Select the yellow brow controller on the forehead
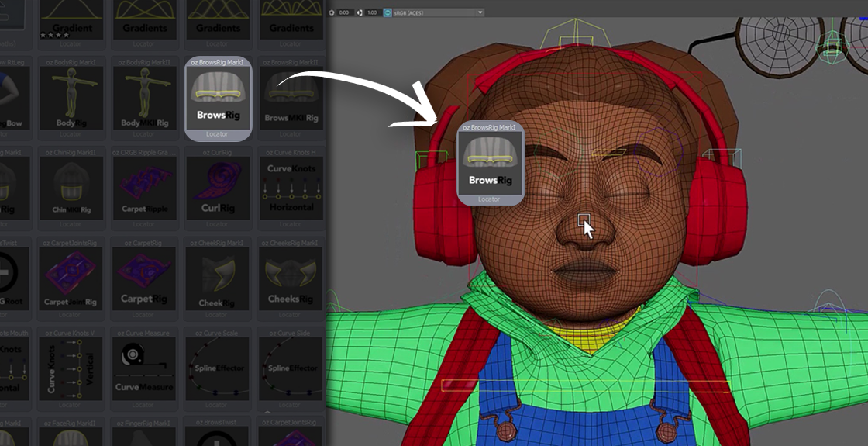 [x=609, y=152]
